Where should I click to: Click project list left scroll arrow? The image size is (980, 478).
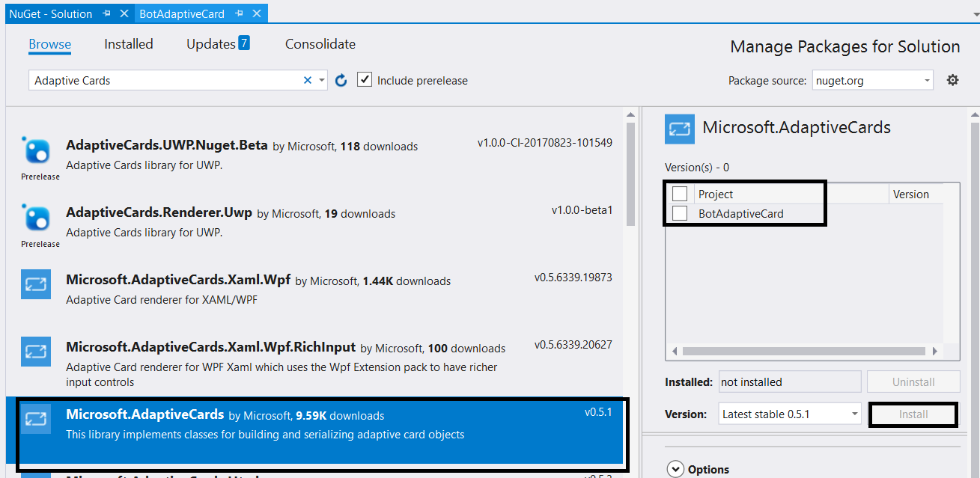[x=674, y=351]
